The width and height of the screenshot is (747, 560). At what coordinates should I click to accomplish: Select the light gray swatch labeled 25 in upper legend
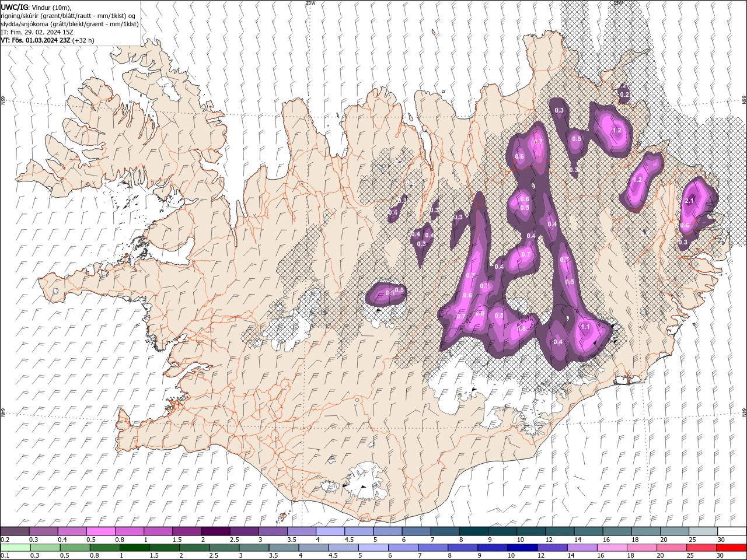coord(703,531)
